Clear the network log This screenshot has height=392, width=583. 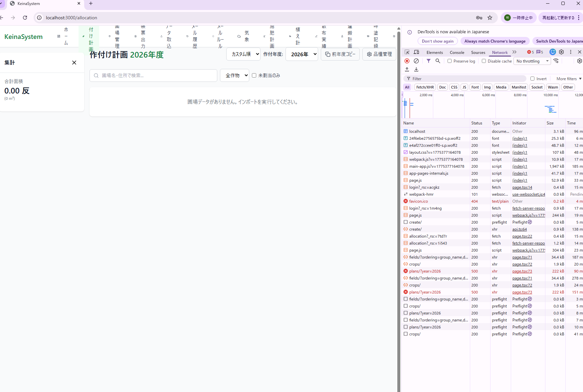pyautogui.click(x=416, y=61)
